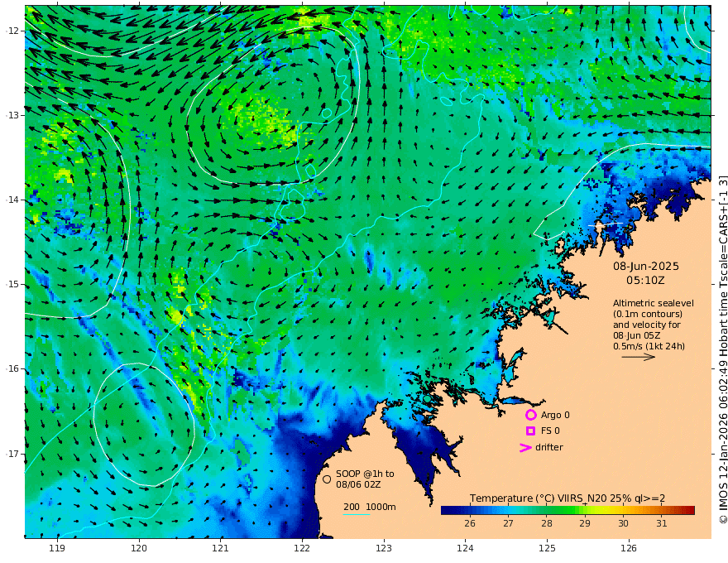Click the longitude axis label 126
The width and height of the screenshot is (728, 563).
[629, 549]
